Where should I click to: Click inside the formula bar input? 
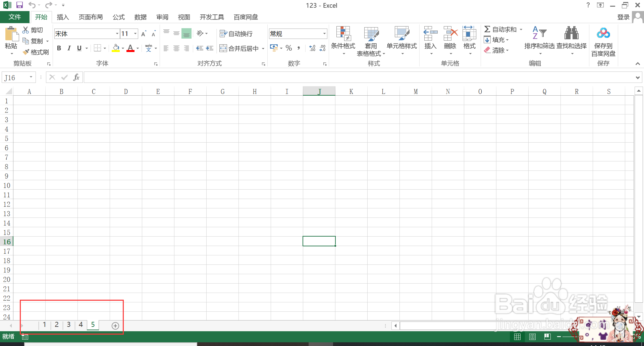[359, 78]
